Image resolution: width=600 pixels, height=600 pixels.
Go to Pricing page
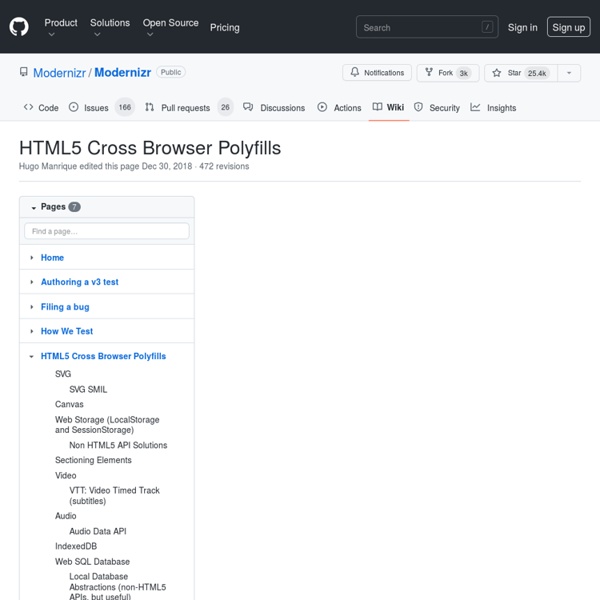point(225,28)
